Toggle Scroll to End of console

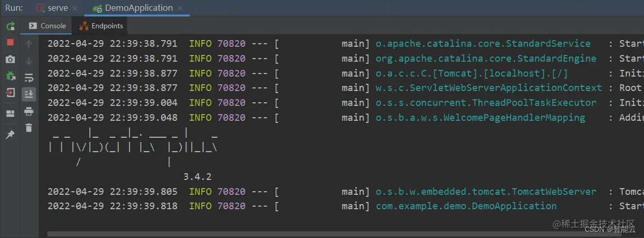pyautogui.click(x=29, y=94)
